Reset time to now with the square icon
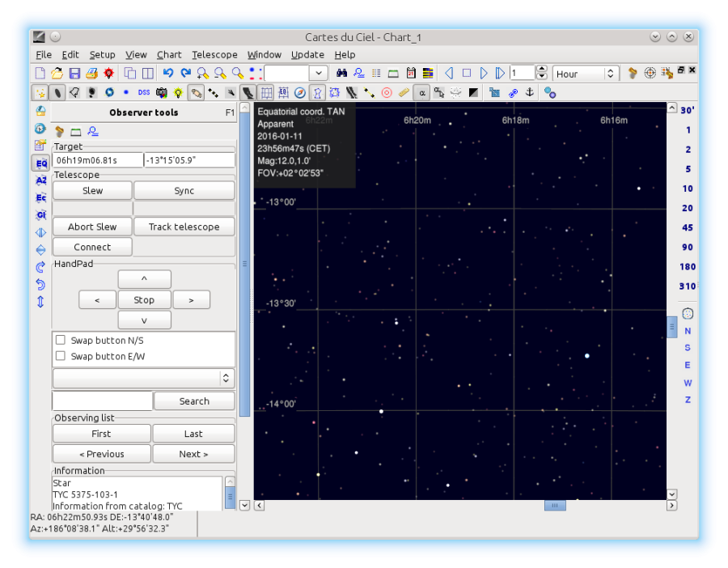 pos(467,74)
